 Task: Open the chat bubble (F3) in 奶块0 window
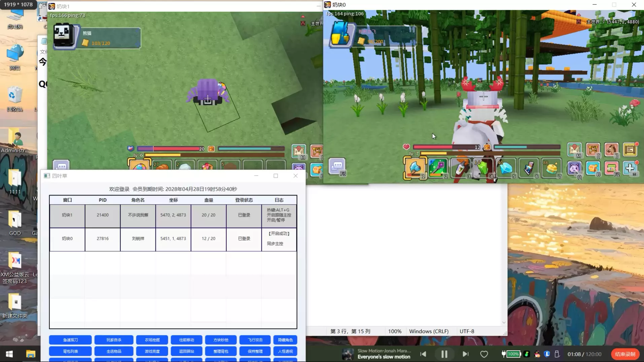point(337,167)
